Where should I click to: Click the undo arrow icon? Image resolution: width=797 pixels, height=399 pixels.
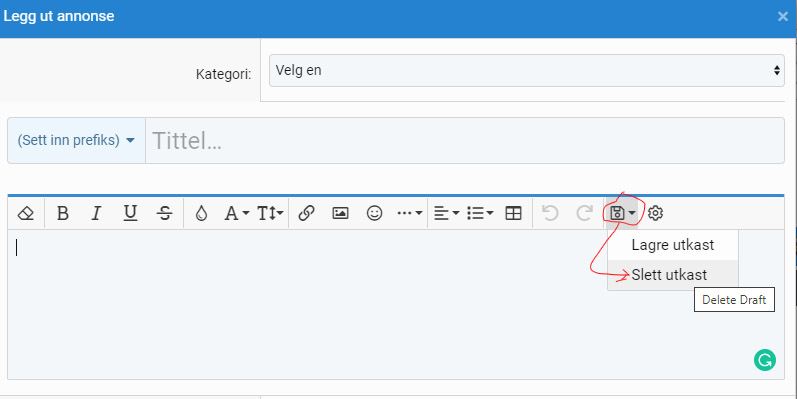pyautogui.click(x=550, y=213)
